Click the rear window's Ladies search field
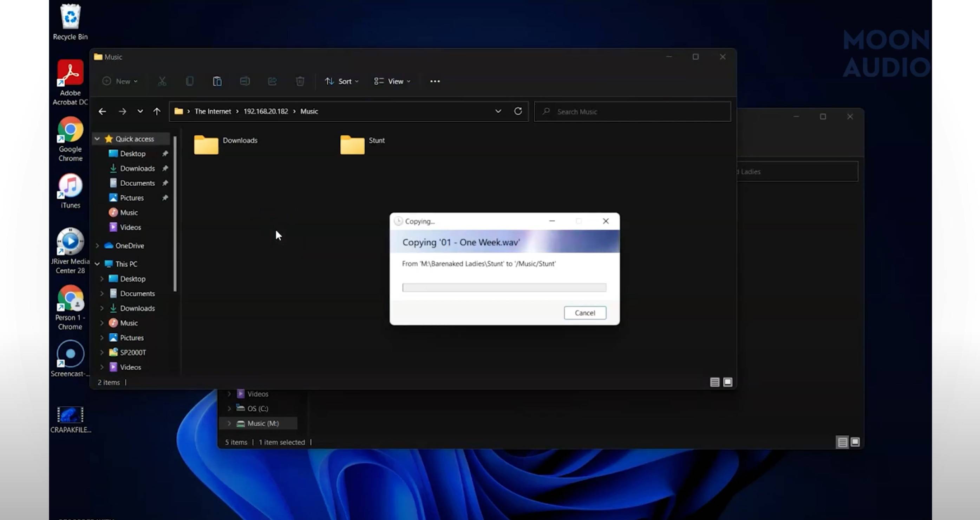This screenshot has width=980, height=520. 797,172
